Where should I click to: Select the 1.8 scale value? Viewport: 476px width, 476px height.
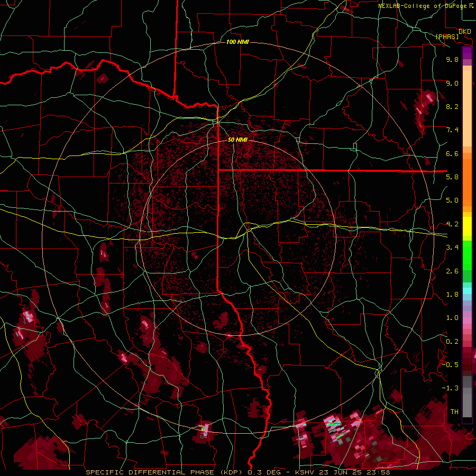tap(452, 295)
